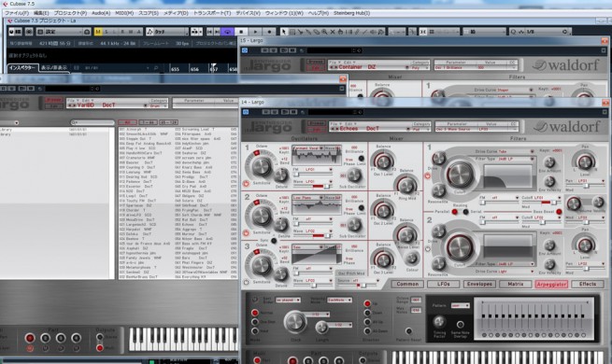The width and height of the screenshot is (612, 364).
Task: Select arpeggiator mode One Shot
Action: [x=255, y=322]
